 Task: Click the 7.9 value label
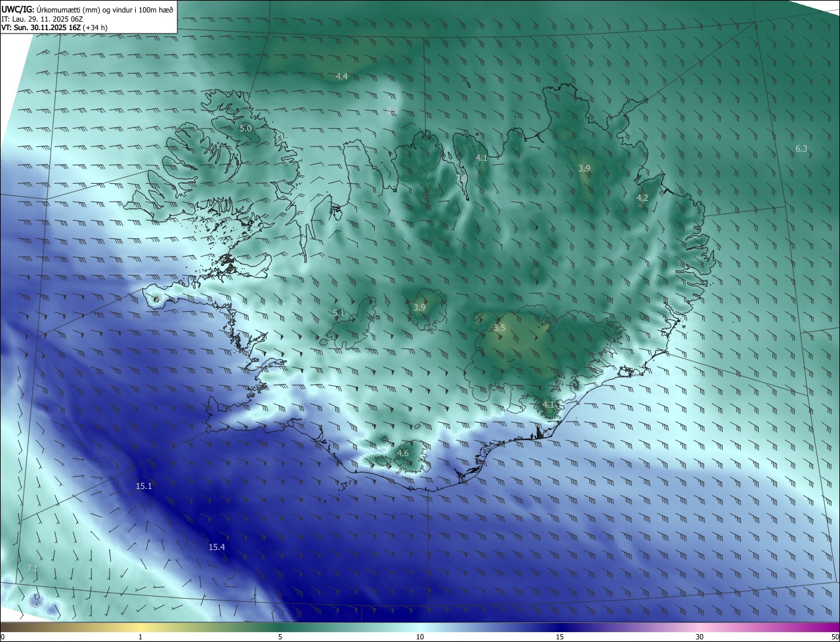point(462,177)
